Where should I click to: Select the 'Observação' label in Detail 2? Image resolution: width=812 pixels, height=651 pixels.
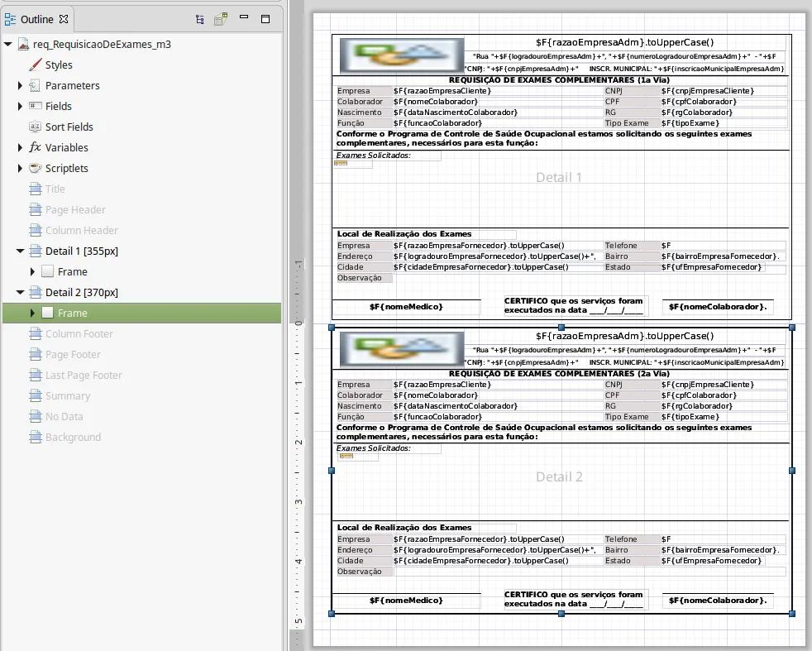[x=364, y=572]
